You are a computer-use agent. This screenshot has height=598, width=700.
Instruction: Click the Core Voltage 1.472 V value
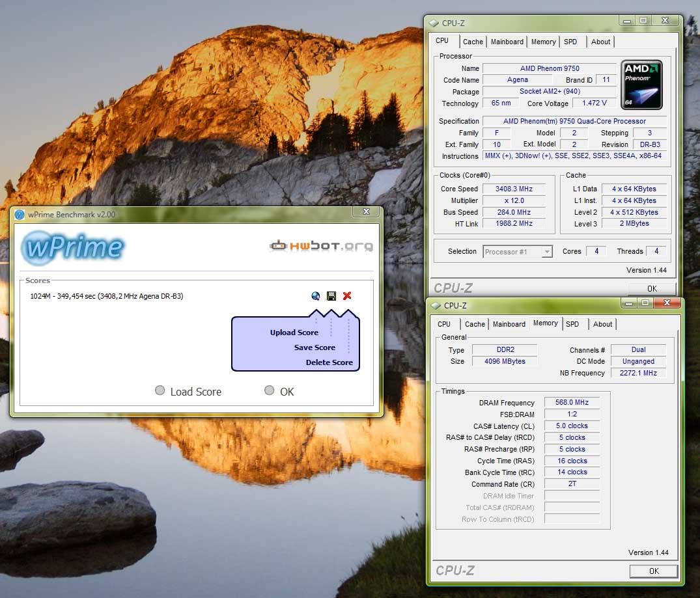[595, 103]
